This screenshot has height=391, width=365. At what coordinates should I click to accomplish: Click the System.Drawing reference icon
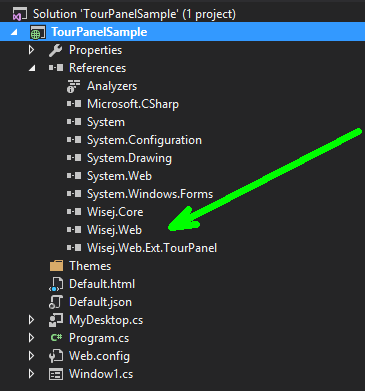coord(74,158)
